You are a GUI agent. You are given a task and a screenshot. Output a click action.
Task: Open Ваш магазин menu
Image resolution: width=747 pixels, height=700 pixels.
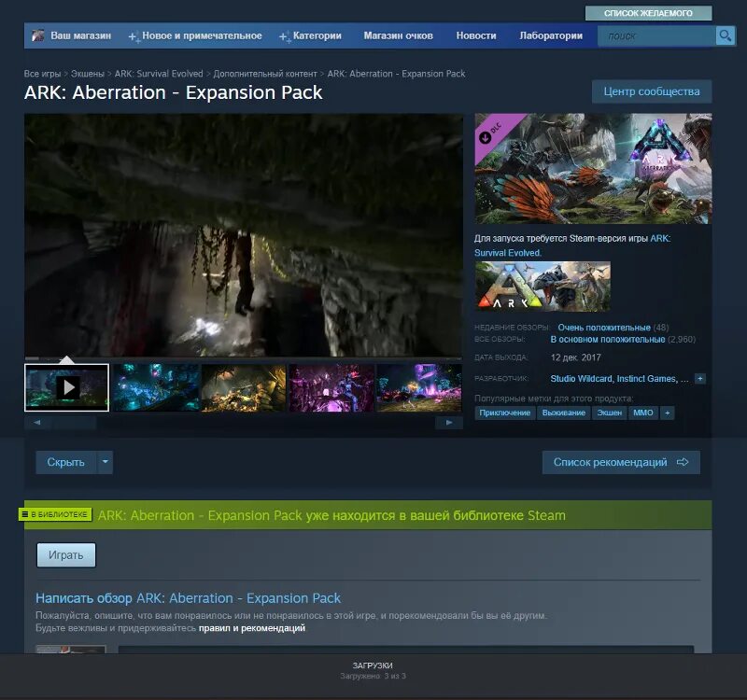(81, 35)
